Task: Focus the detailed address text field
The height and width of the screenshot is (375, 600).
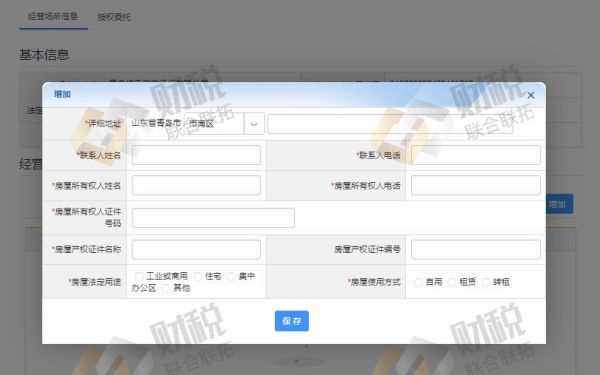Action: [x=390, y=124]
